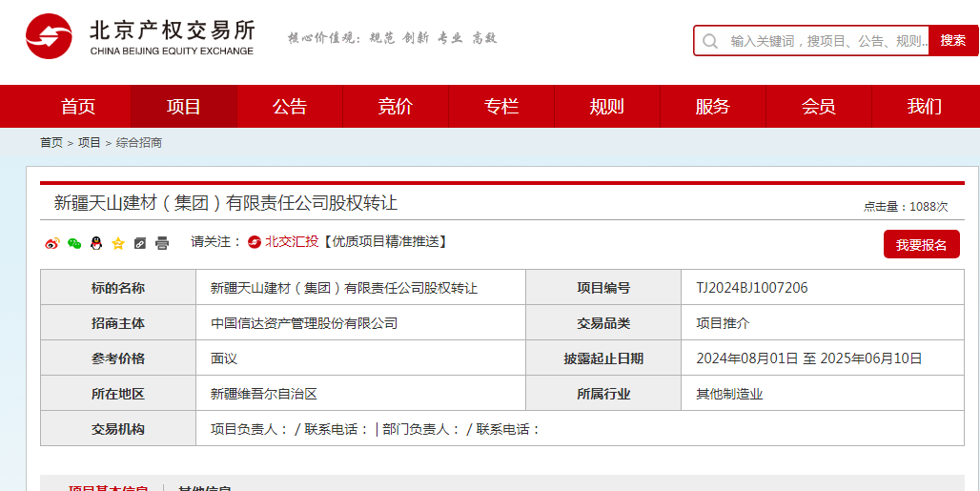Click the 交易机构 label cell
The image size is (980, 491).
tap(118, 429)
